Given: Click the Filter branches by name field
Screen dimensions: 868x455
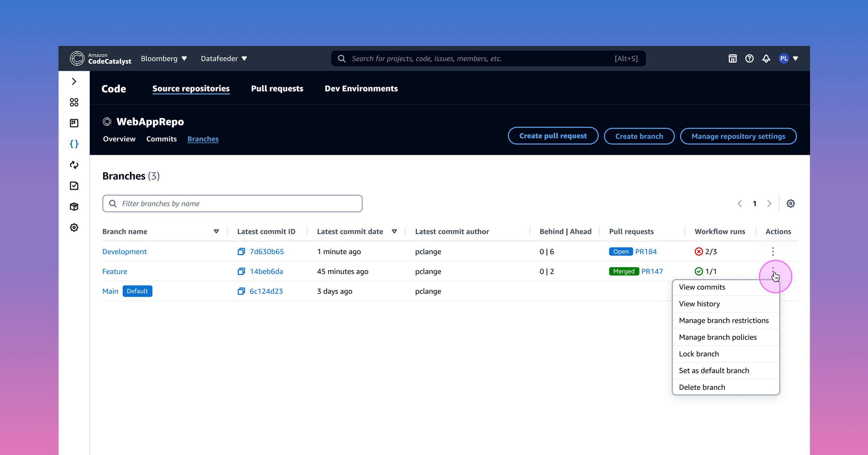Looking at the screenshot, I should 233,204.
